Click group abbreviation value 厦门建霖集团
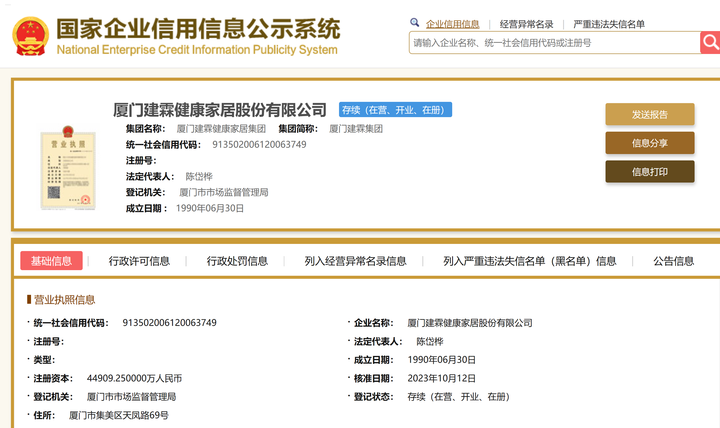 356,129
